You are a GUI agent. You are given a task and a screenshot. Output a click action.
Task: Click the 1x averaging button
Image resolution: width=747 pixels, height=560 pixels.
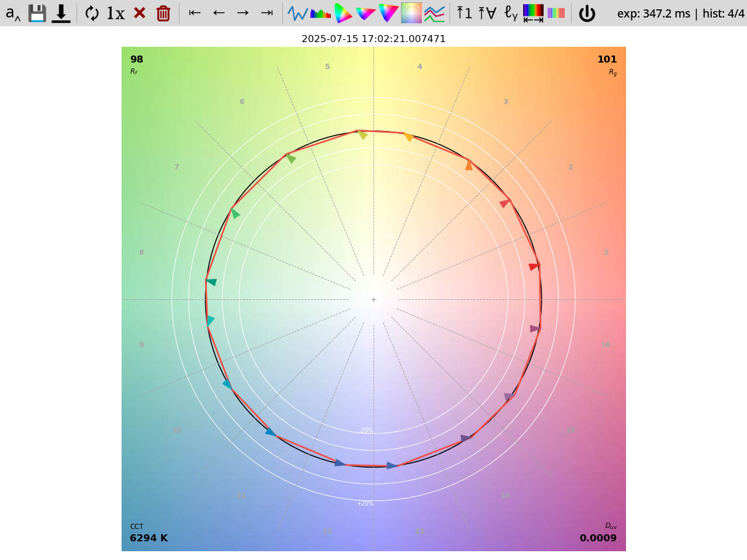(x=116, y=13)
